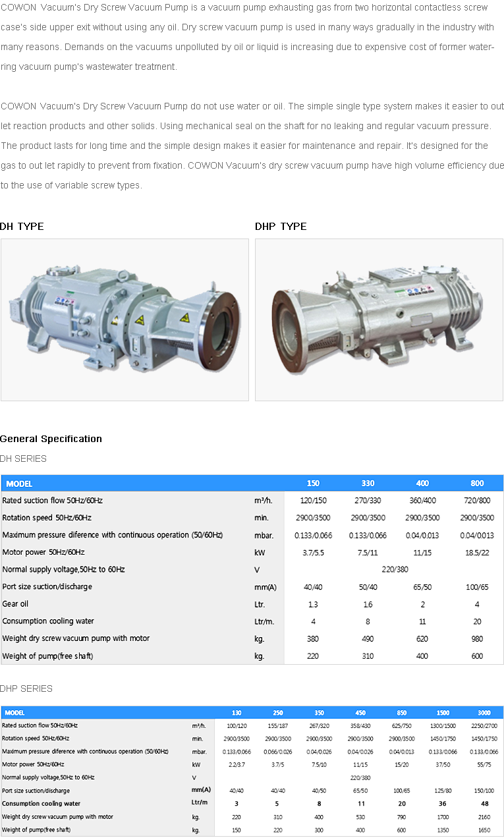Click the DHP TYPE pump product image
The width and height of the screenshot is (504, 840).
(379, 320)
